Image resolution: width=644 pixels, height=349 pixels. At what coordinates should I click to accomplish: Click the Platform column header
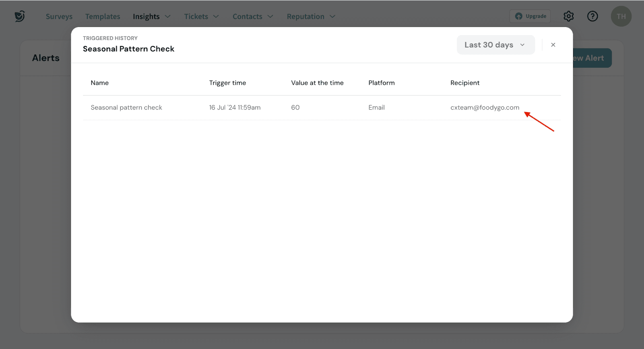click(x=381, y=83)
